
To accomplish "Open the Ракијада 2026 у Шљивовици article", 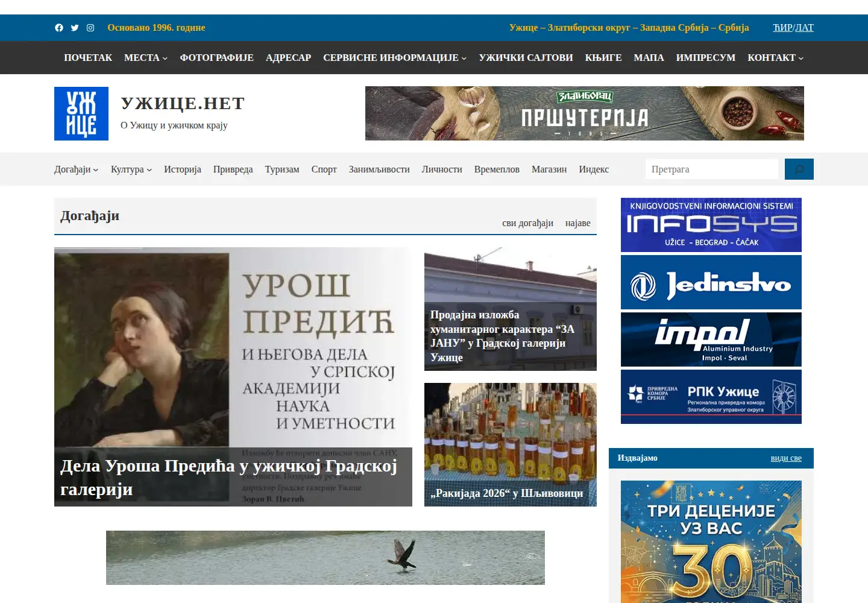I will point(507,493).
